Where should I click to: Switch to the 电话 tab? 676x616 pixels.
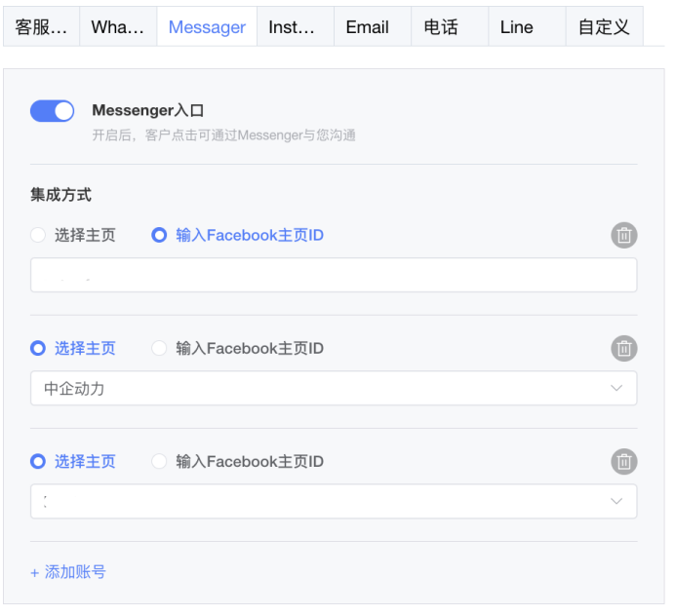click(x=450, y=26)
